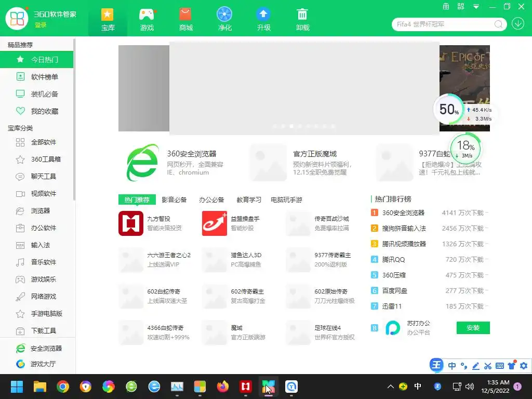532x399 pixels.
Task: Select 音乐软件 category
Action: [37, 262]
